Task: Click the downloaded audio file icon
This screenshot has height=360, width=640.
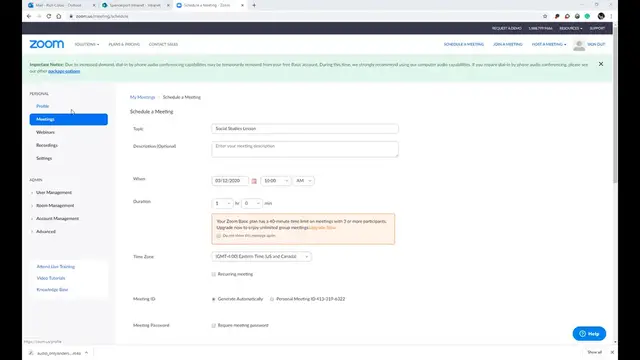Action: tap(31, 353)
